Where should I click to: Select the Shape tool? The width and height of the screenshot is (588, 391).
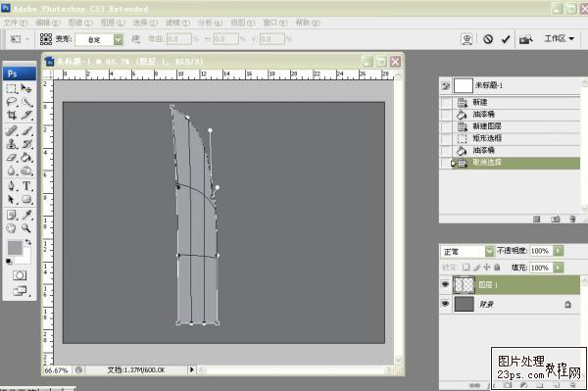pos(26,199)
